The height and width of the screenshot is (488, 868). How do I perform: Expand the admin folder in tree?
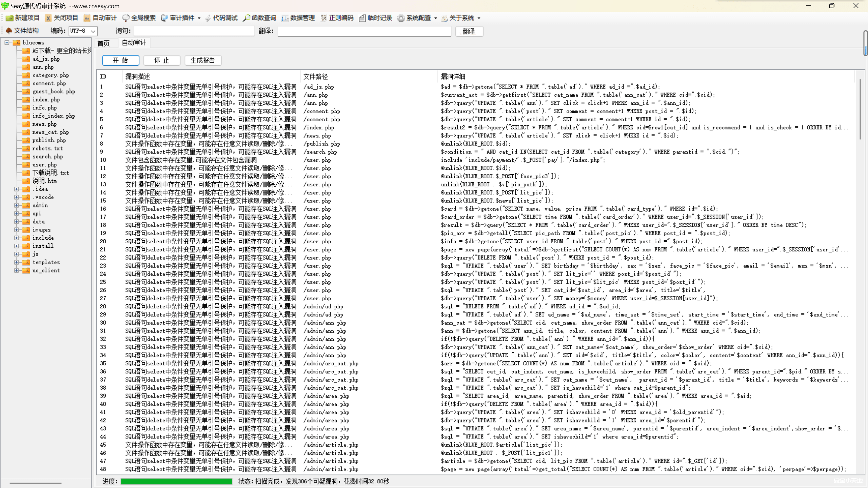point(16,205)
